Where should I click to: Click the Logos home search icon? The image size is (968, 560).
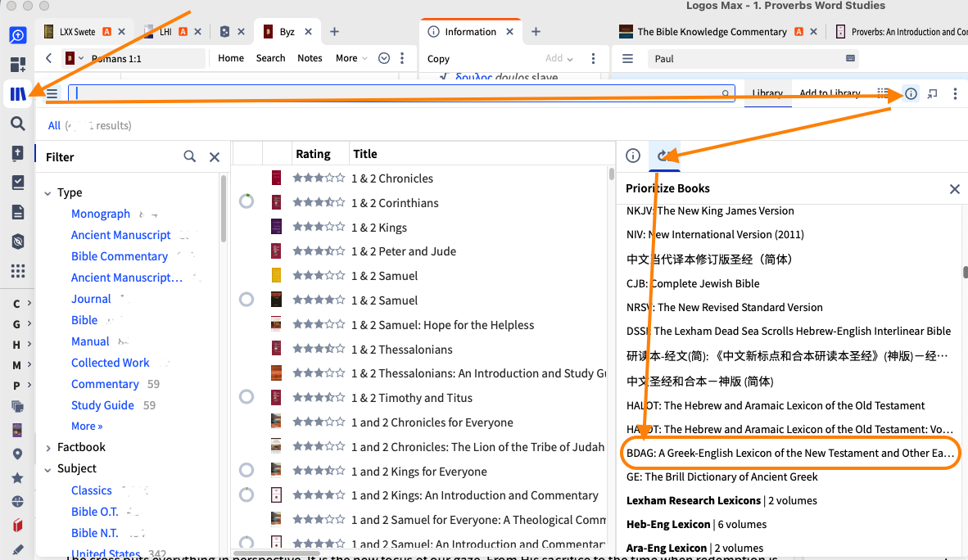pyautogui.click(x=18, y=35)
